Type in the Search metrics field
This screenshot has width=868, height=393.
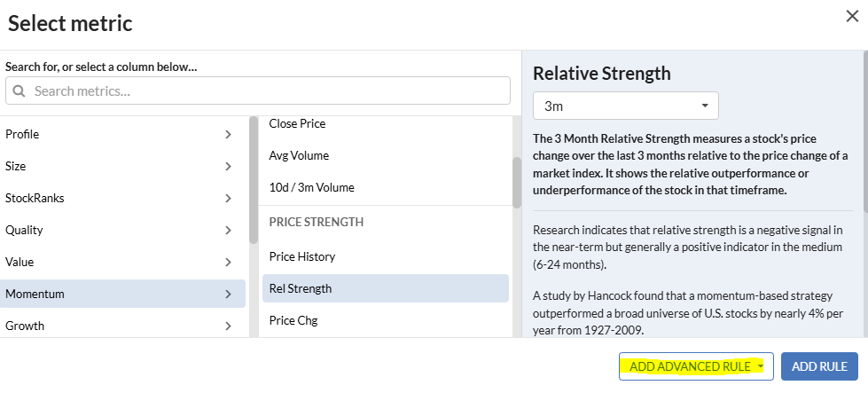pyautogui.click(x=266, y=90)
